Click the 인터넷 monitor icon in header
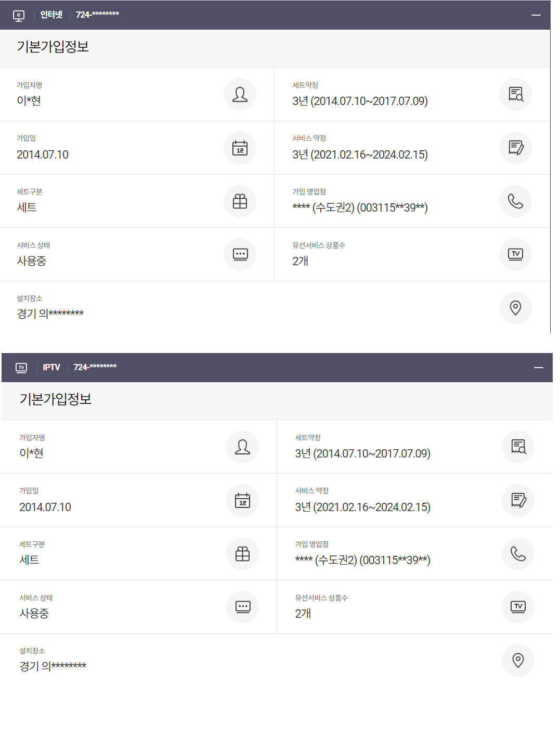 (x=19, y=16)
